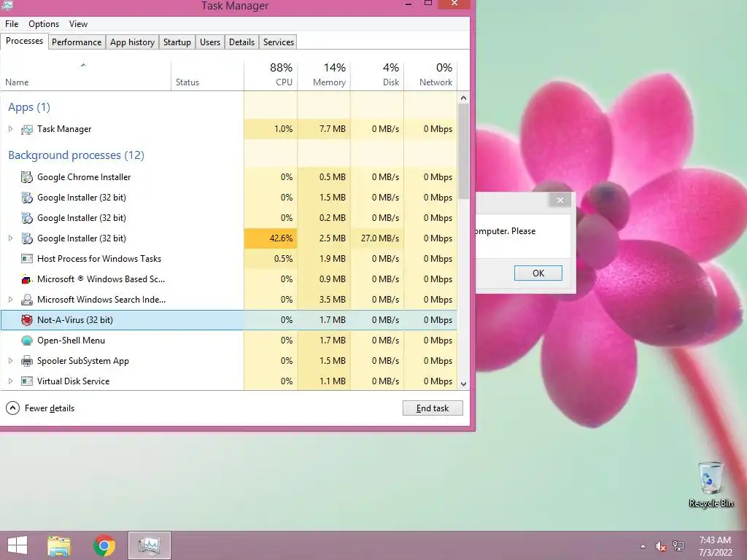The height and width of the screenshot is (560, 747).
Task: Open the Options menu
Action: [44, 24]
